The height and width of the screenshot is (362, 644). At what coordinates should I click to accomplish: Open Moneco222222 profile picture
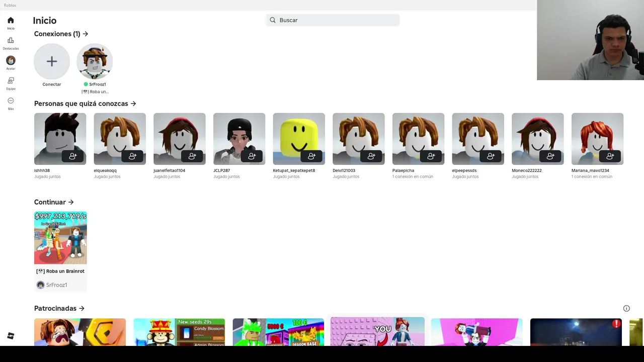tap(538, 139)
